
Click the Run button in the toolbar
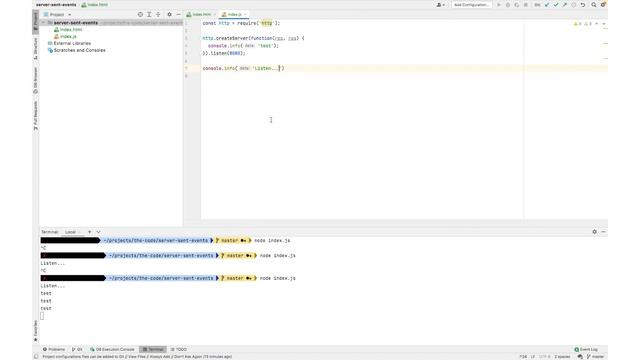[x=498, y=5]
